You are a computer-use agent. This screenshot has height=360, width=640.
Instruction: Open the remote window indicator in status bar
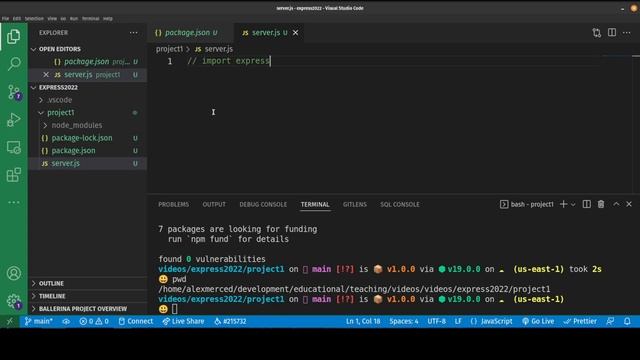click(x=10, y=322)
